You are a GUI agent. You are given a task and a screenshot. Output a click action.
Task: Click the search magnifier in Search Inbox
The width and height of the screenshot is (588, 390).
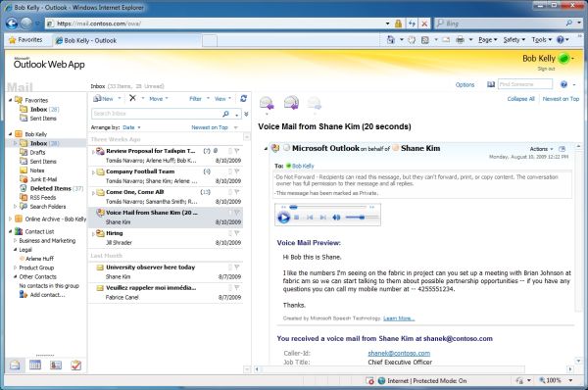click(225, 114)
